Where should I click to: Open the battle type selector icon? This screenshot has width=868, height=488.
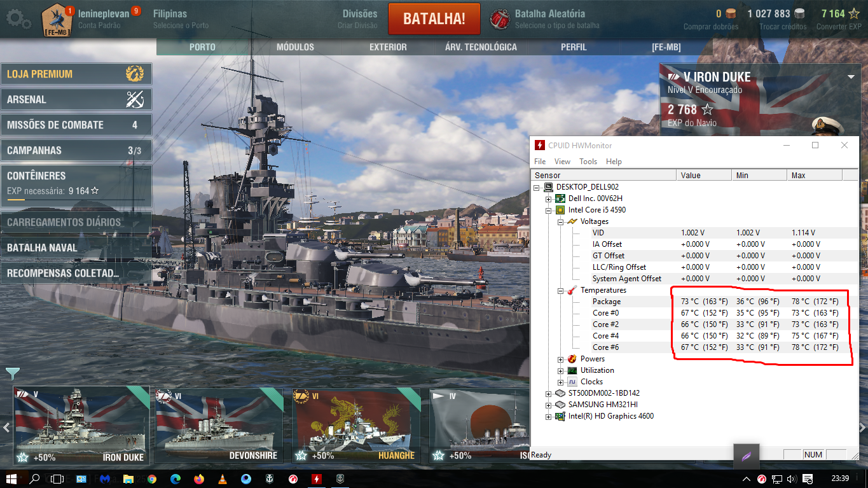click(x=500, y=19)
